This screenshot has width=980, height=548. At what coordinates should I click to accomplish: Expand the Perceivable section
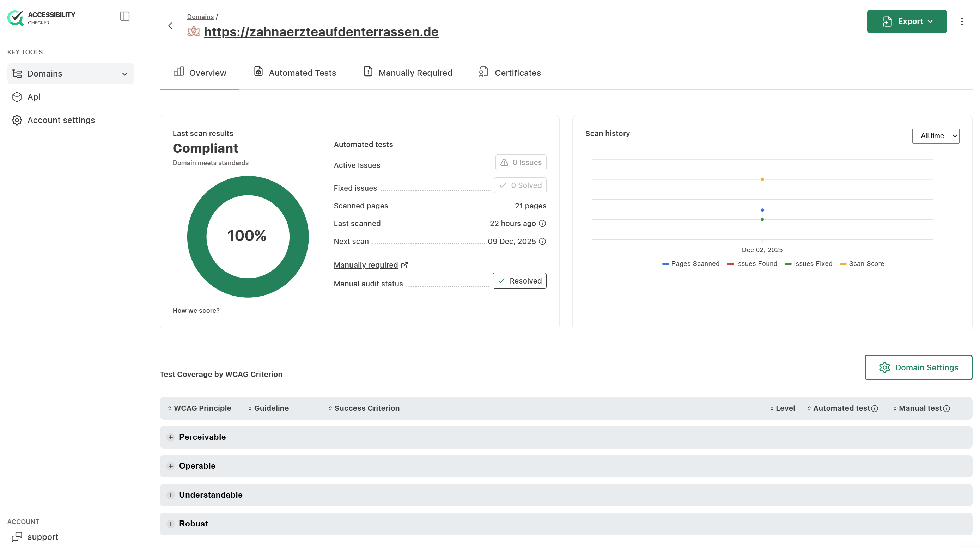170,437
